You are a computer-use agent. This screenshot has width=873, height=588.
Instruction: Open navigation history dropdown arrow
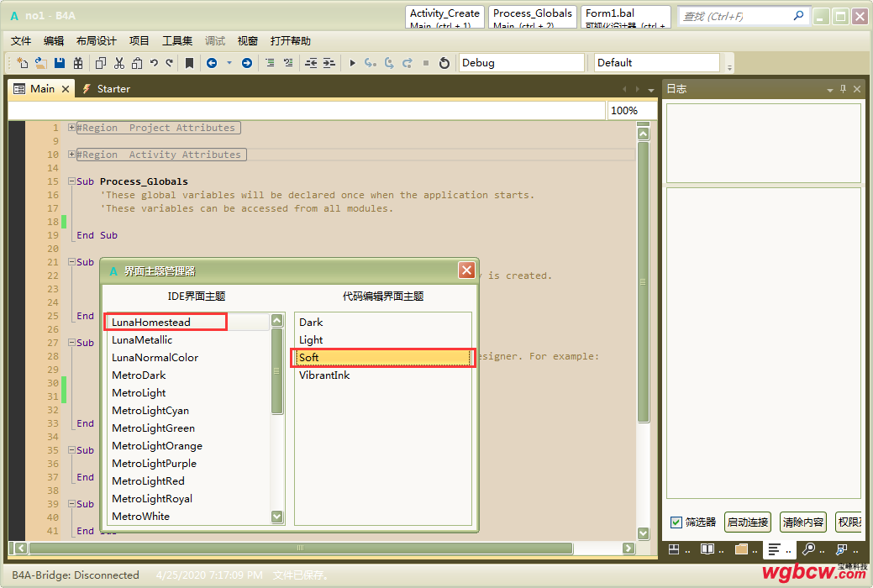point(229,63)
